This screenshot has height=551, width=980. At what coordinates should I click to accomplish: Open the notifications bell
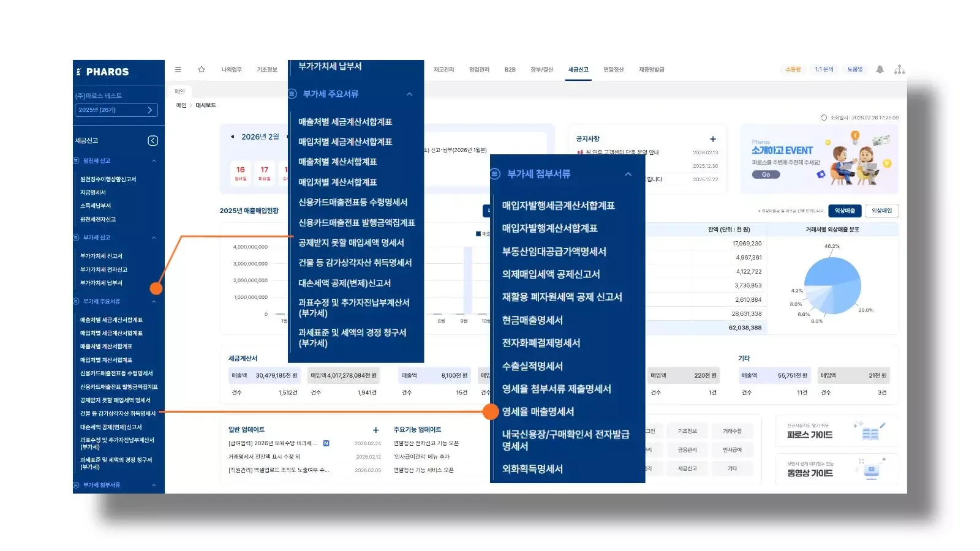[x=880, y=69]
